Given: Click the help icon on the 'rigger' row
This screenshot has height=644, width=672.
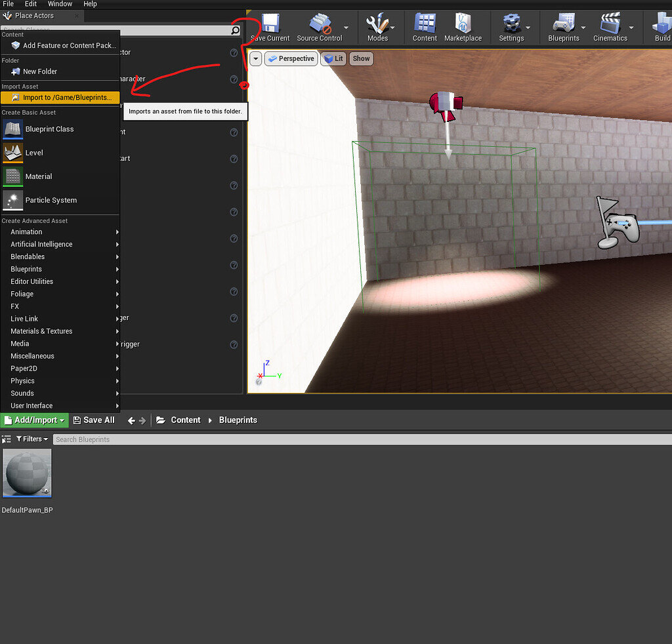Looking at the screenshot, I should coord(234,345).
